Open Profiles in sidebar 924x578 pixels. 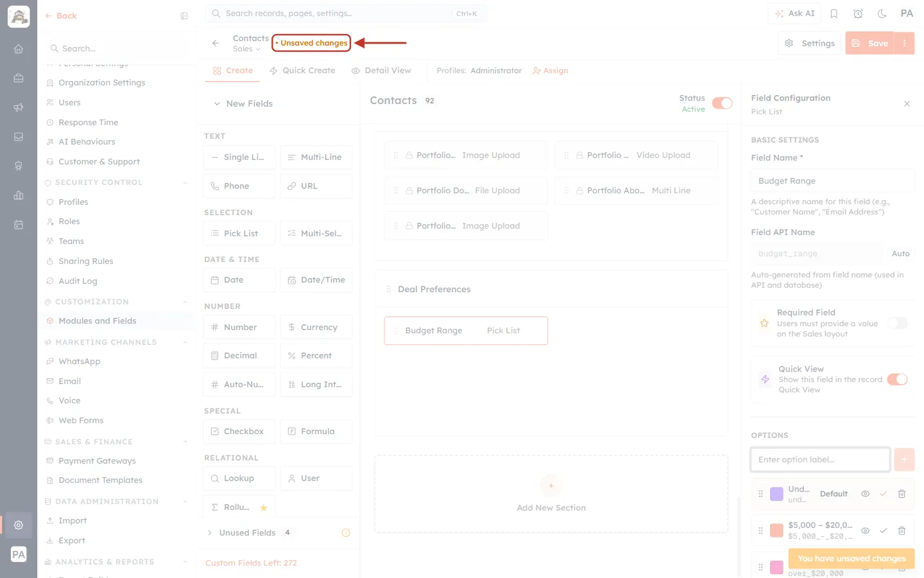pos(73,202)
